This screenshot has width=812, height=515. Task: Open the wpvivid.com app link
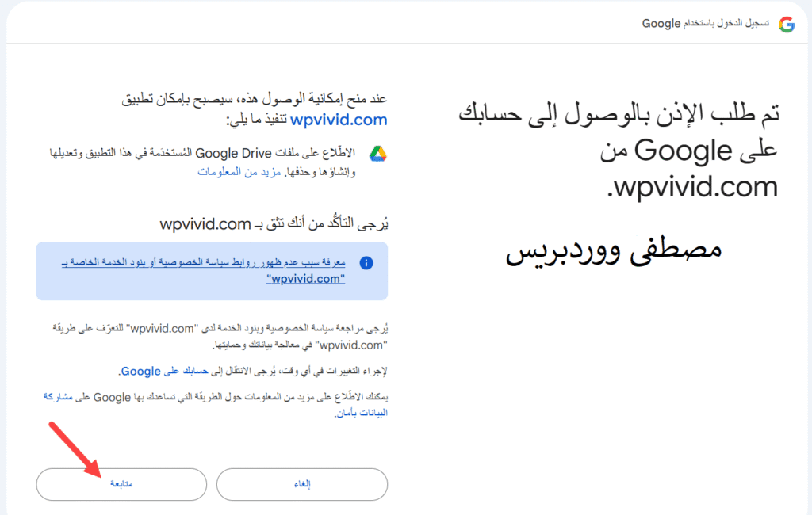(x=338, y=120)
